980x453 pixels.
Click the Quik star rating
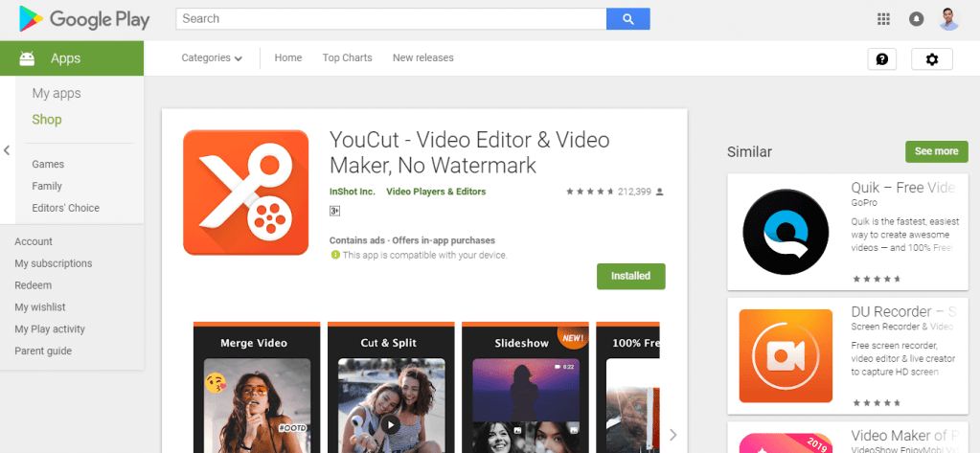tap(876, 279)
